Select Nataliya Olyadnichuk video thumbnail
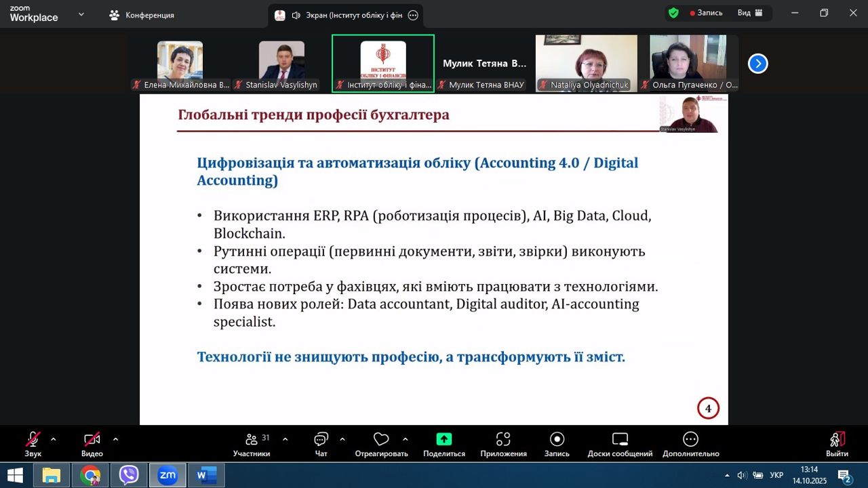The height and width of the screenshot is (488, 868). point(586,63)
